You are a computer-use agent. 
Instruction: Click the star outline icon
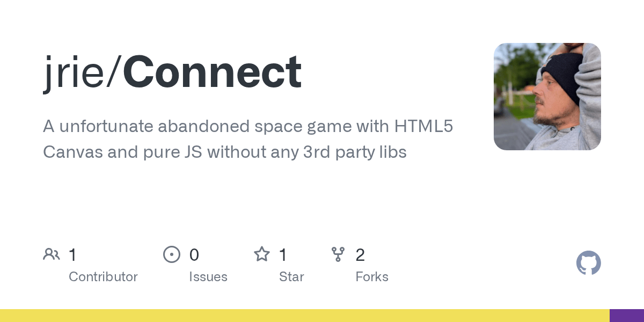(262, 254)
